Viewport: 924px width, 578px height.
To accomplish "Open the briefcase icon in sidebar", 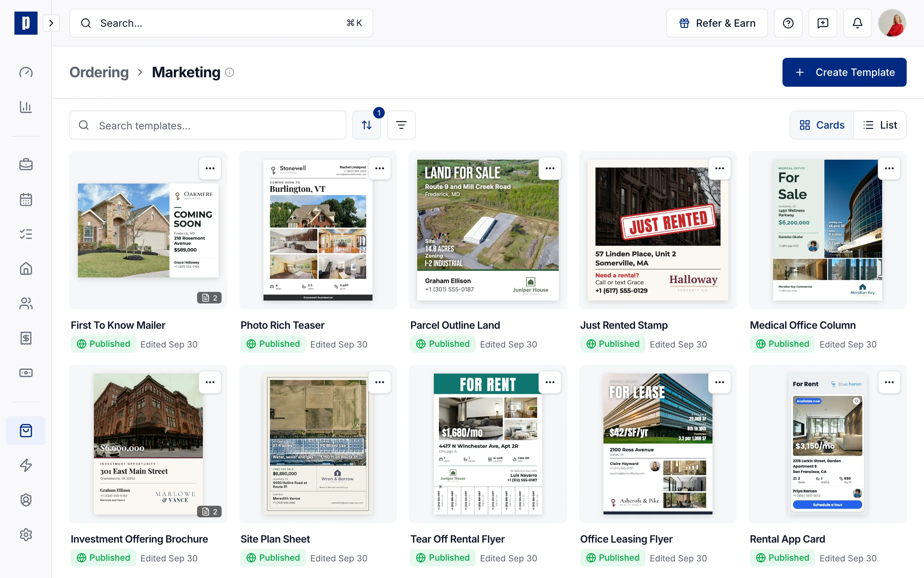I will point(26,164).
